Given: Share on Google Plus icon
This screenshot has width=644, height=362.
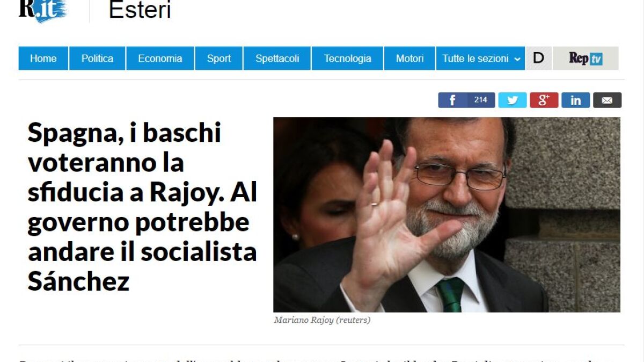Looking at the screenshot, I should [x=544, y=100].
